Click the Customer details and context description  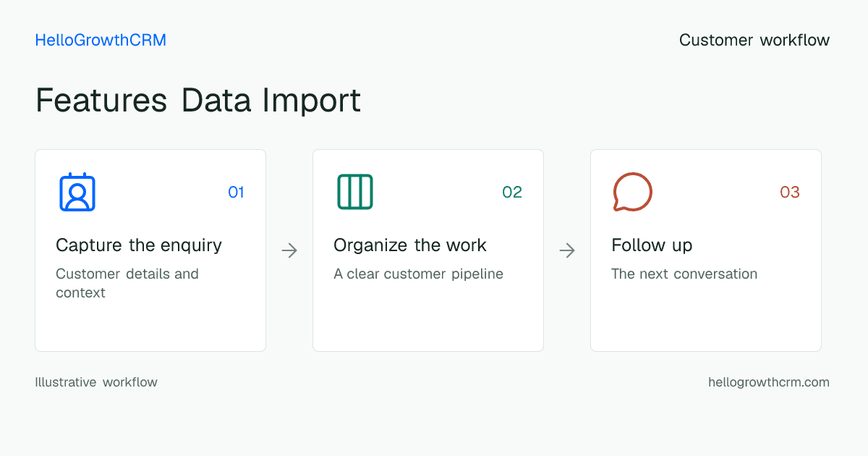click(x=127, y=283)
